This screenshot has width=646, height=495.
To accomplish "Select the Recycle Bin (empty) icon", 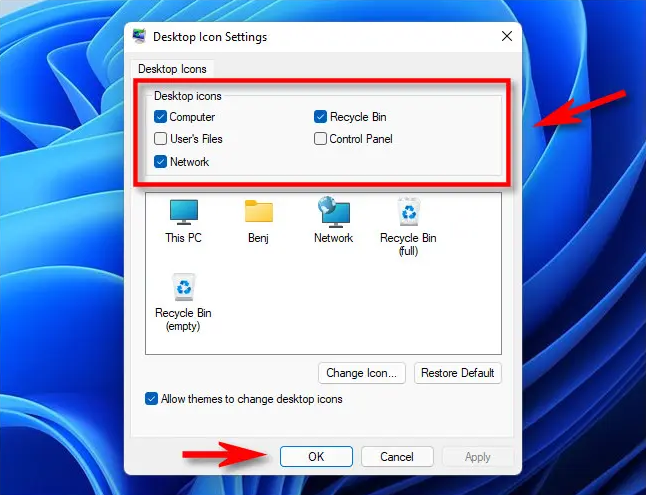I will tap(183, 287).
